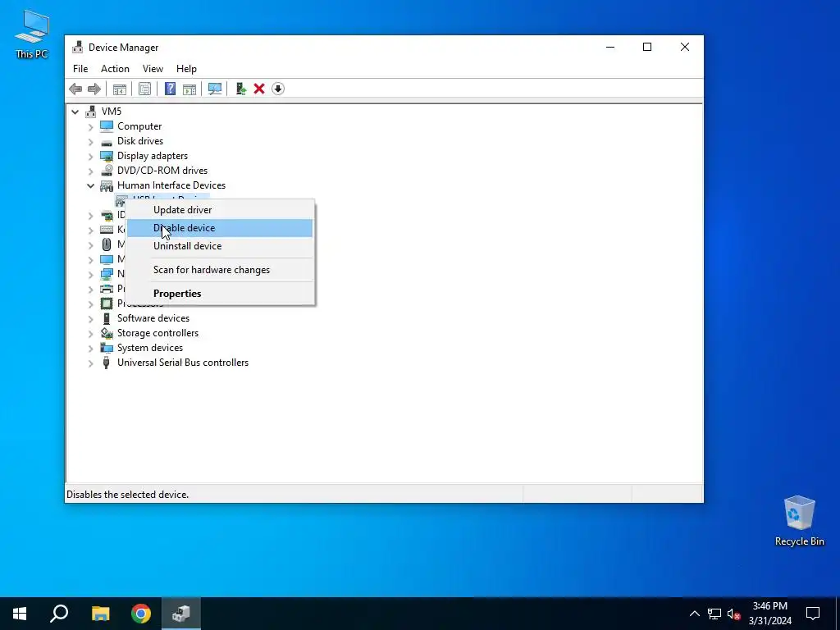This screenshot has height=630, width=840.
Task: Click status bar text 'Disables the selected device.'
Action: point(127,495)
